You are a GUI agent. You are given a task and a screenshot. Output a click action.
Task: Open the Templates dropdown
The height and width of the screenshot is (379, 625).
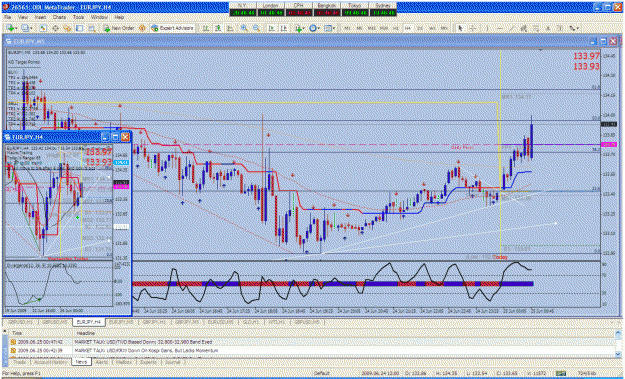click(329, 28)
